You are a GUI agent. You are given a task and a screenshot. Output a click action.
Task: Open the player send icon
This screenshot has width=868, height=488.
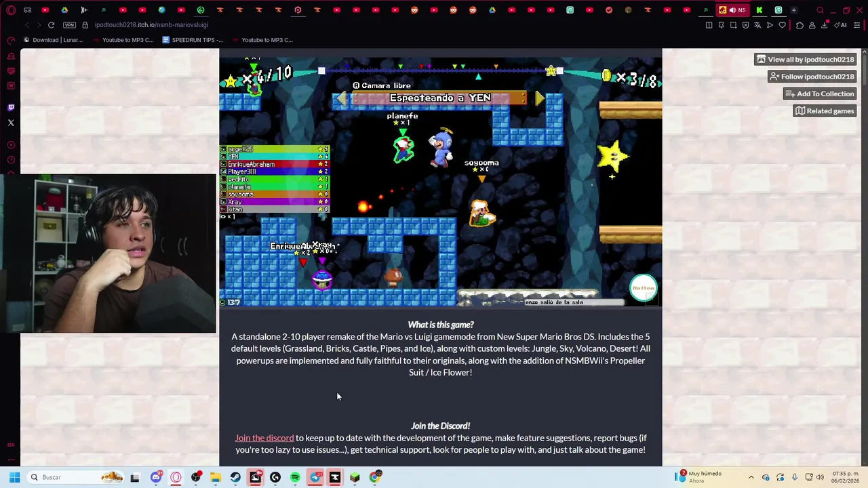(x=770, y=25)
